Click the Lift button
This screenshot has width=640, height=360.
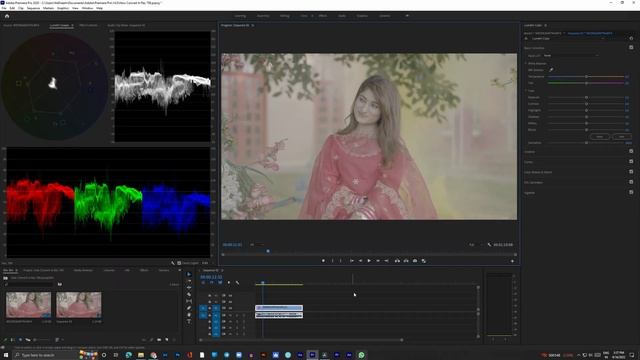(397, 261)
